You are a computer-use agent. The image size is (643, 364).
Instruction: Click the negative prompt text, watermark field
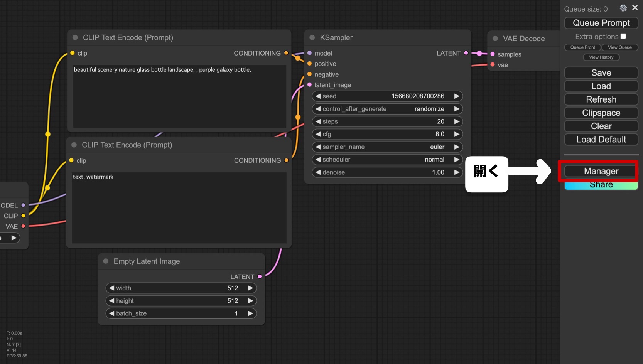point(179,207)
